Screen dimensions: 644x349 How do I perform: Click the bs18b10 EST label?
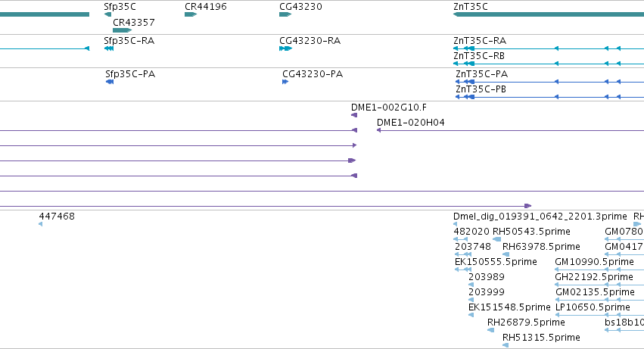tap(624, 323)
